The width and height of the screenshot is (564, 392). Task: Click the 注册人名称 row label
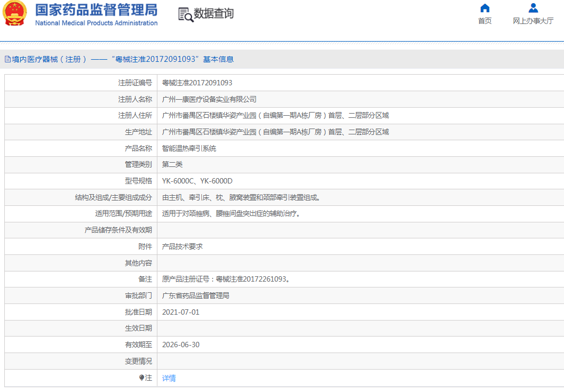[x=135, y=99]
